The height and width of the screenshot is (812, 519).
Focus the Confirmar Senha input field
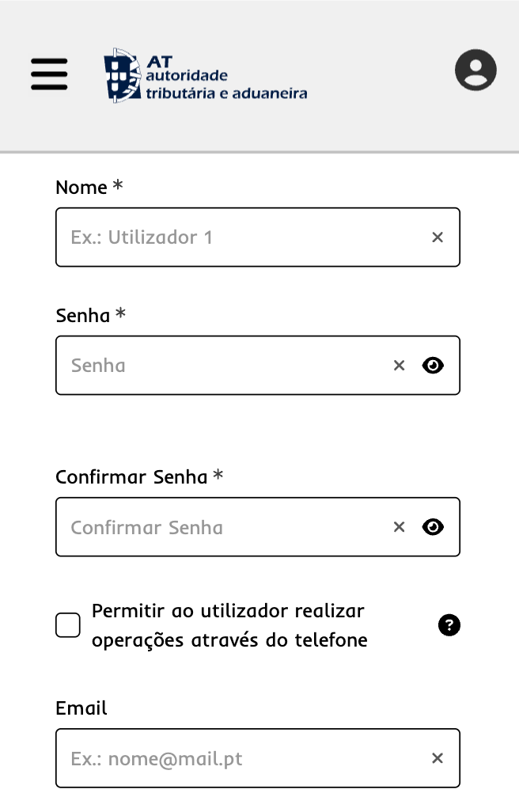coord(222,527)
